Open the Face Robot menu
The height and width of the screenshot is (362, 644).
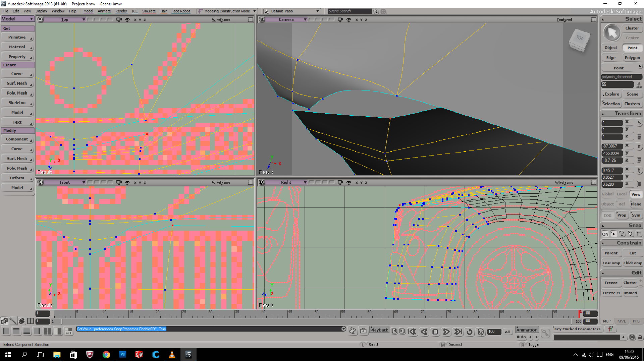(x=180, y=11)
